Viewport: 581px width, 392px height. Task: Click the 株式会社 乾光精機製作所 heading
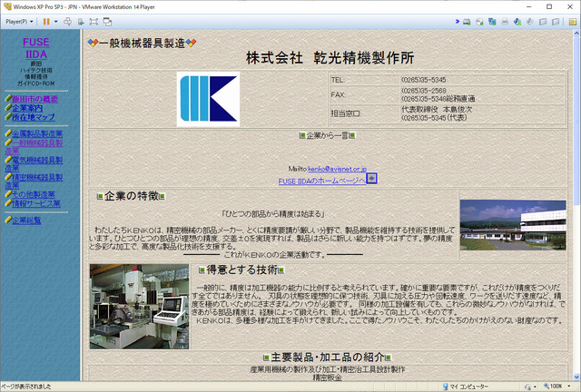(330, 58)
